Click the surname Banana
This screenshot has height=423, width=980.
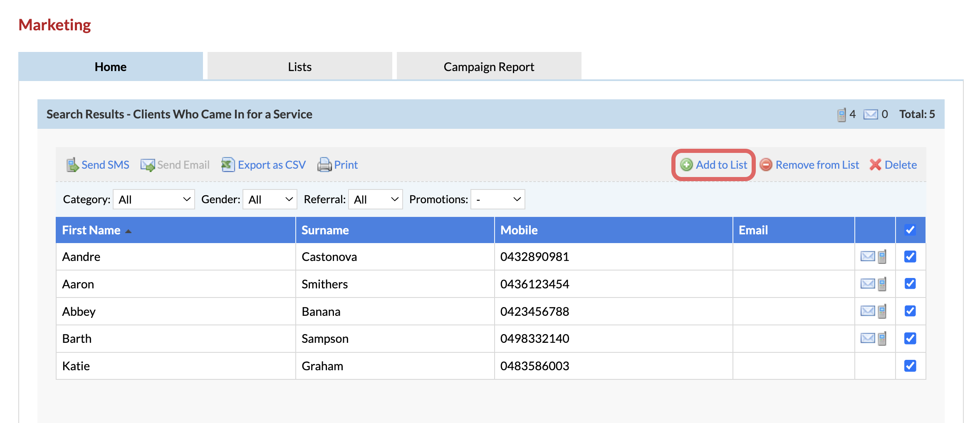click(x=321, y=312)
